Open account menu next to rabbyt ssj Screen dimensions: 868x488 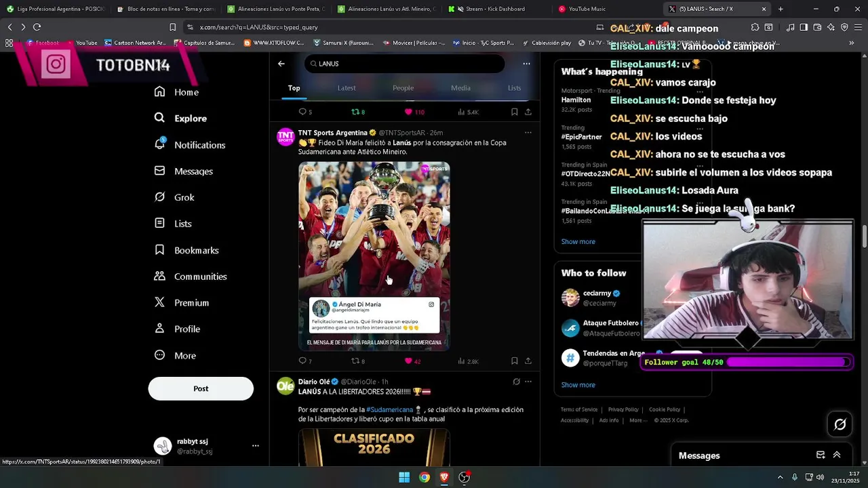pyautogui.click(x=255, y=446)
